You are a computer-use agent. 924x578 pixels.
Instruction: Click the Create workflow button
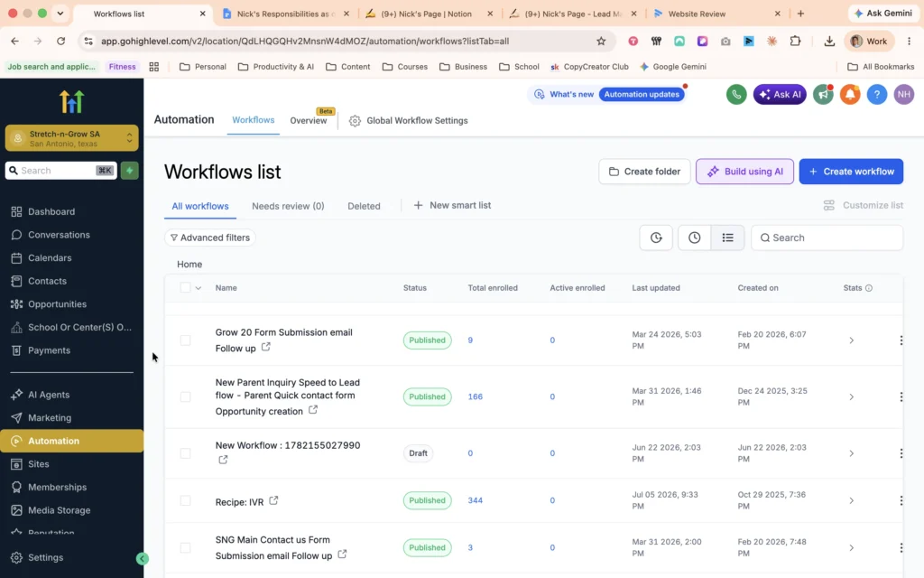point(851,172)
